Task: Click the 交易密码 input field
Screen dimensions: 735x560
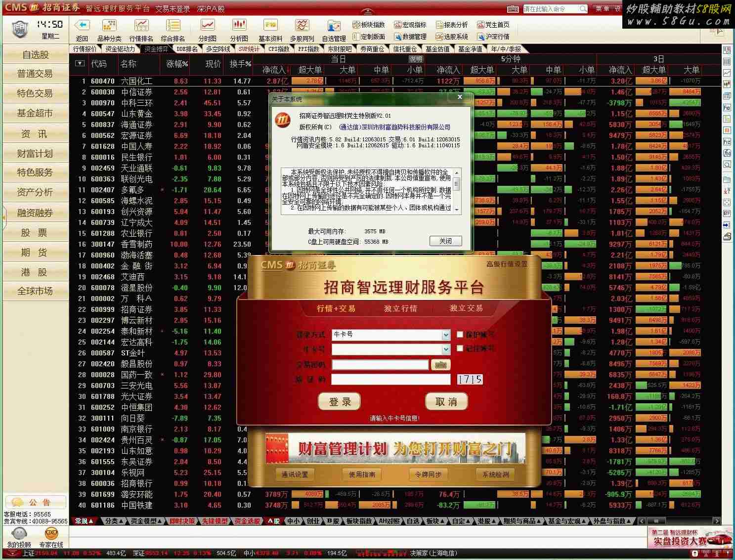Action: pyautogui.click(x=380, y=365)
